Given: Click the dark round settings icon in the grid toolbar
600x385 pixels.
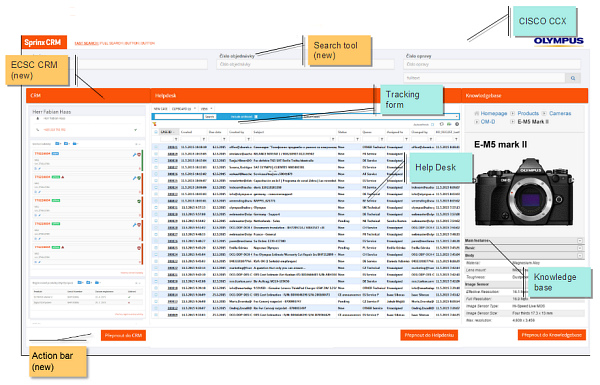Looking at the screenshot, I should 457,124.
